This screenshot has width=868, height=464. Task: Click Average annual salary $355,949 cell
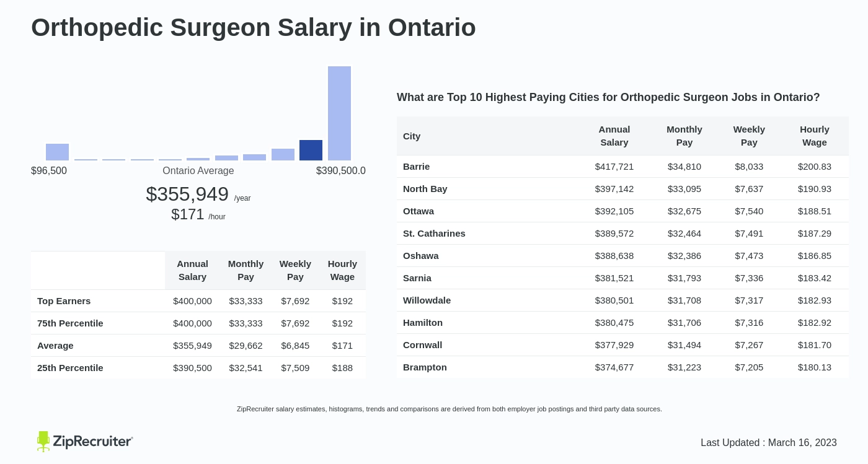(x=192, y=345)
